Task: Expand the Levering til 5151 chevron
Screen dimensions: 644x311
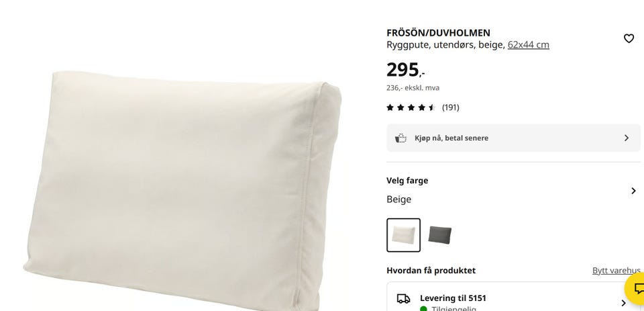Action: pyautogui.click(x=623, y=303)
